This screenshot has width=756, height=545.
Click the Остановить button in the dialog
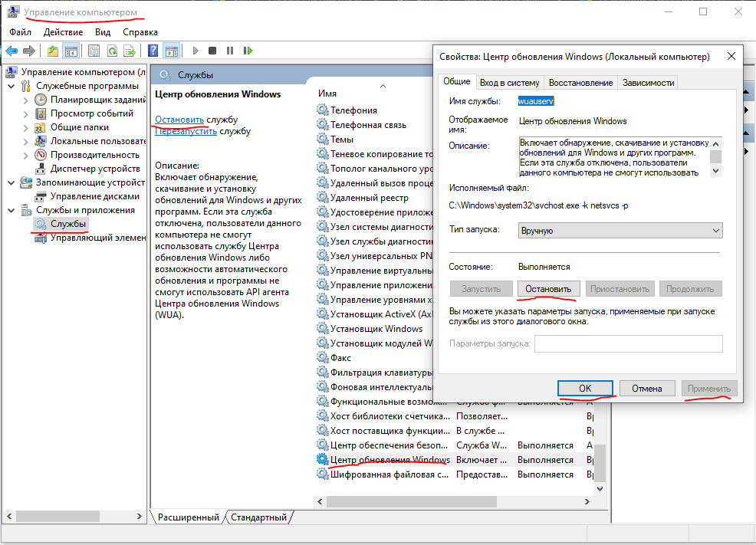coord(548,289)
